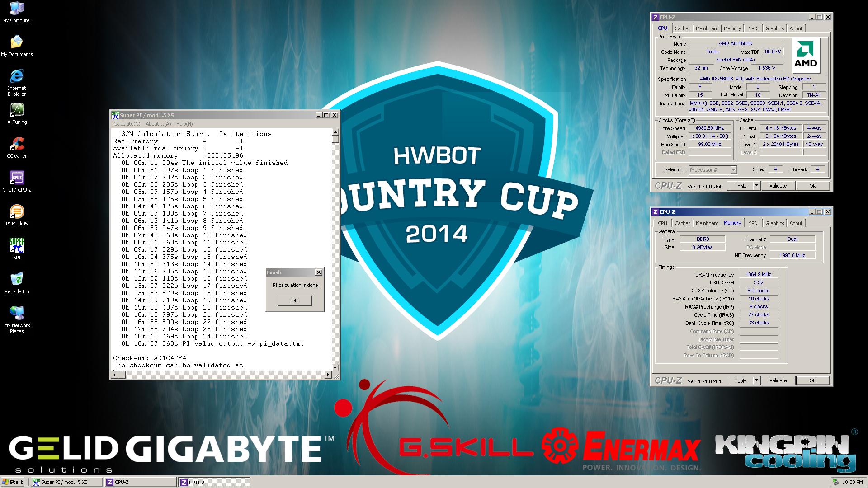868x488 pixels.
Task: Select About tab in bottom CPU-Z window
Action: click(796, 223)
